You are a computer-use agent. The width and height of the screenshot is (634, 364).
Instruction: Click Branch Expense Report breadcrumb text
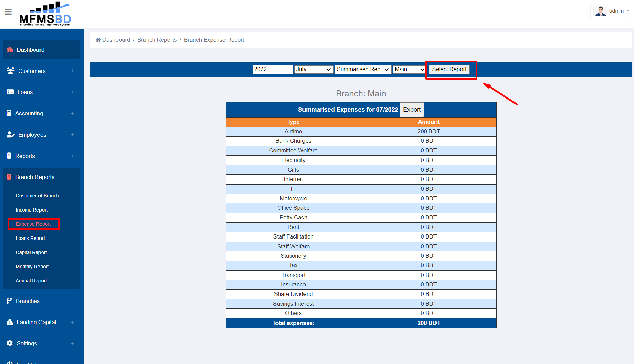pos(214,40)
